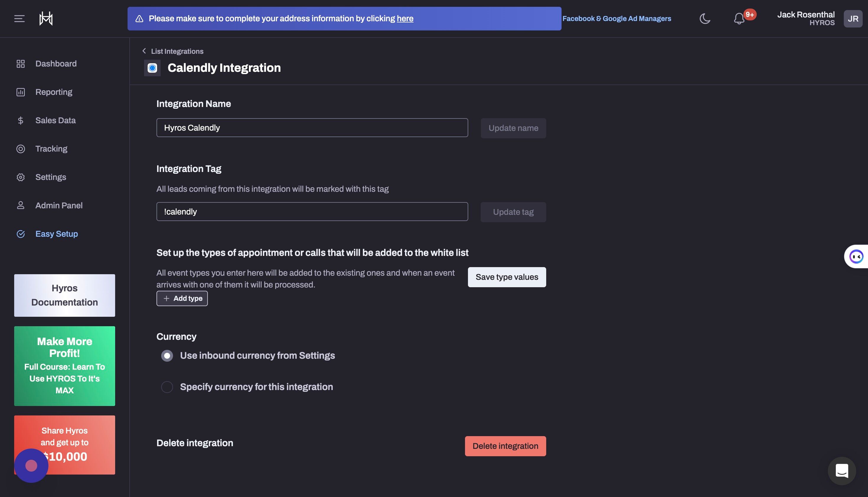868x497 pixels.
Task: Focus the Integration Name field
Action: pos(312,128)
